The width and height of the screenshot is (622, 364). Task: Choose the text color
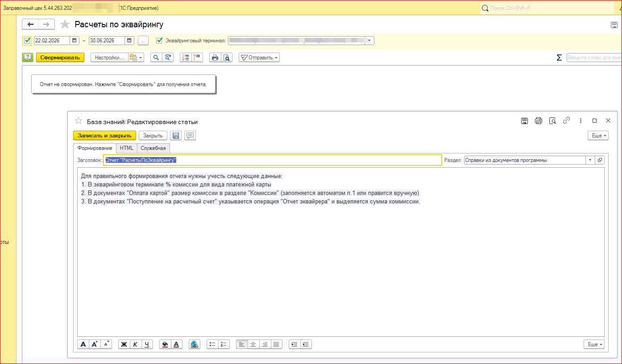pos(177,344)
